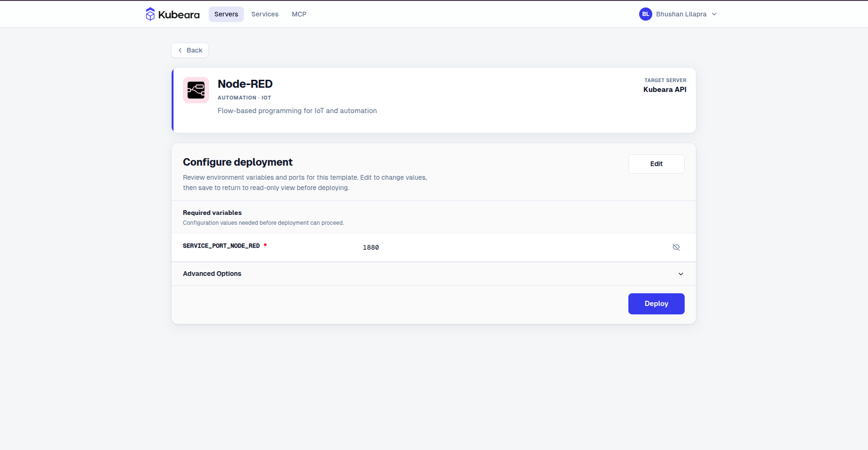
Task: Click the Configure deployment heading
Action: (238, 162)
